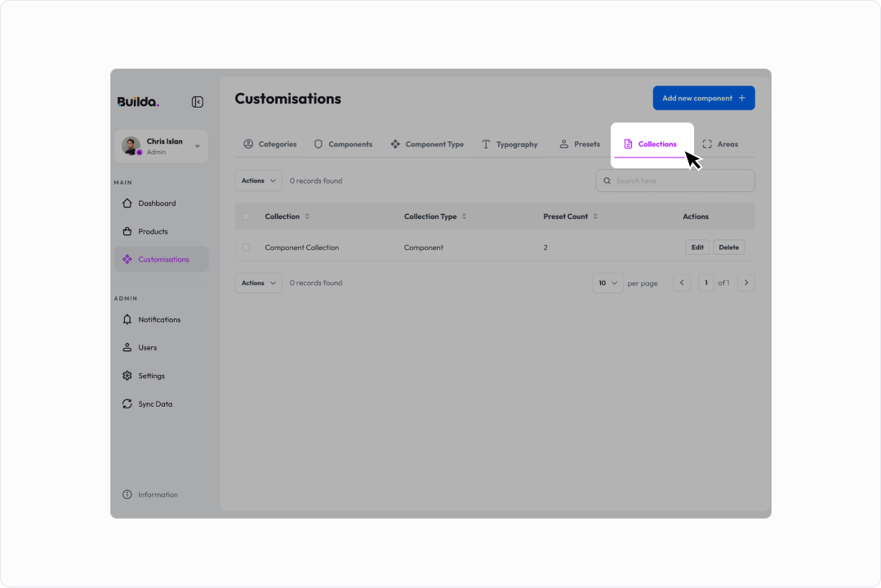Switch to the Typography tab
Viewport: 881px width, 588px height.
(x=509, y=145)
